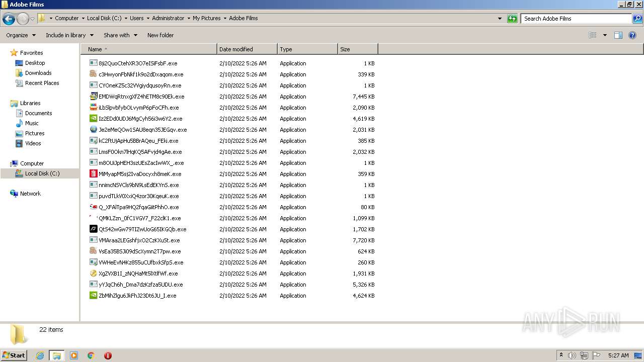
Task: Click the Refresh address bar button
Action: pos(512,19)
